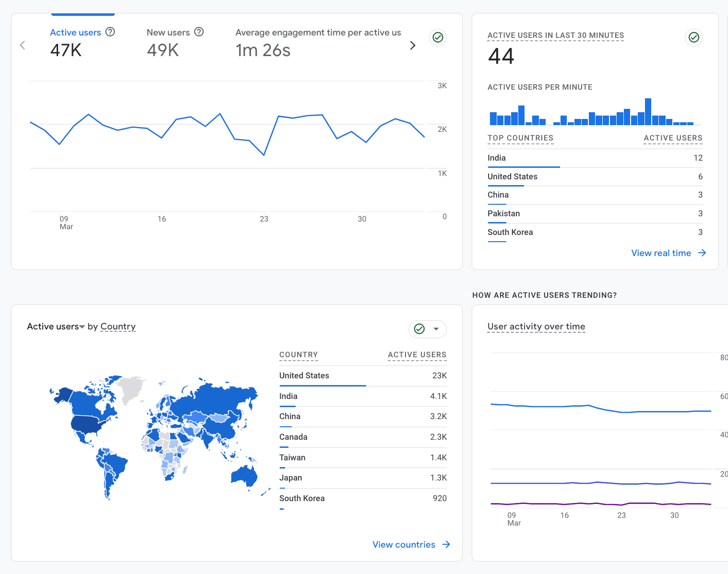Open Active users metric dropdown on map card
This screenshot has width=728, height=574.
[56, 327]
